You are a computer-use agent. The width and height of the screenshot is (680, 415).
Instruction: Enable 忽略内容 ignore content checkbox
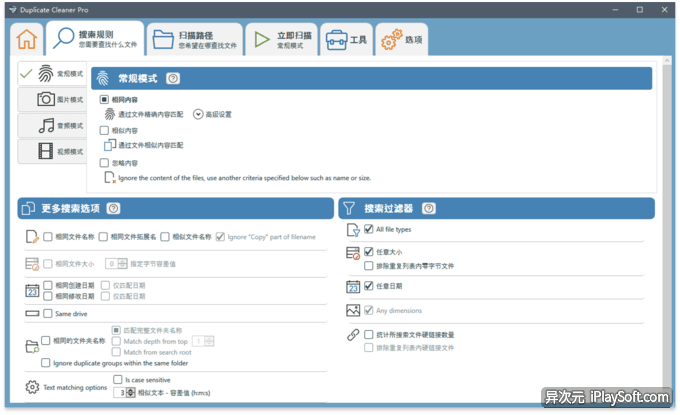pyautogui.click(x=104, y=163)
